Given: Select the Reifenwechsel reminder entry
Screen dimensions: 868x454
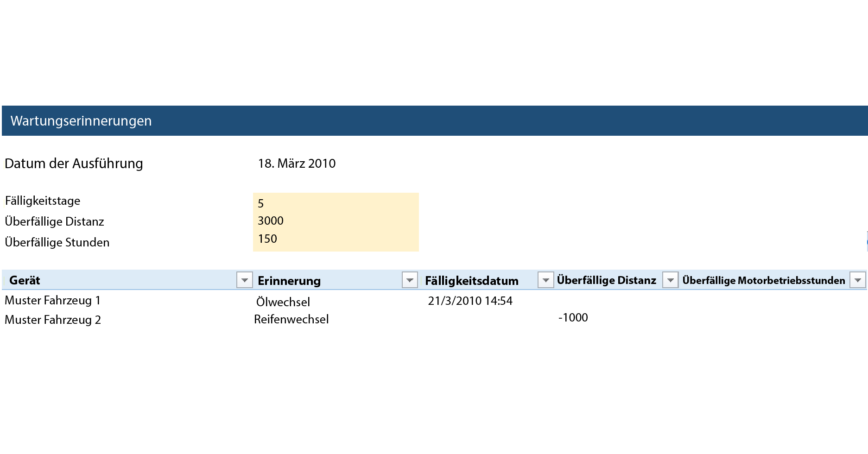Looking at the screenshot, I should (291, 319).
